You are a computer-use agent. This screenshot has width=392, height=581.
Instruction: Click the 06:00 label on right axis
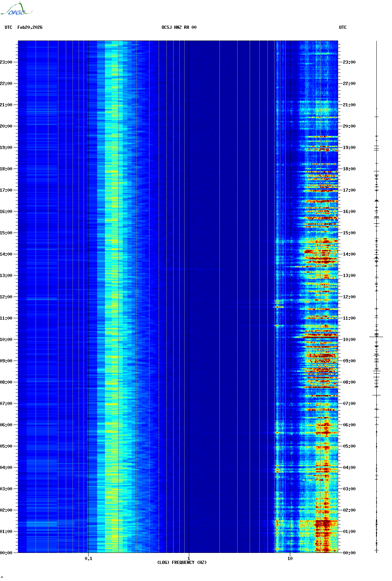349,425
